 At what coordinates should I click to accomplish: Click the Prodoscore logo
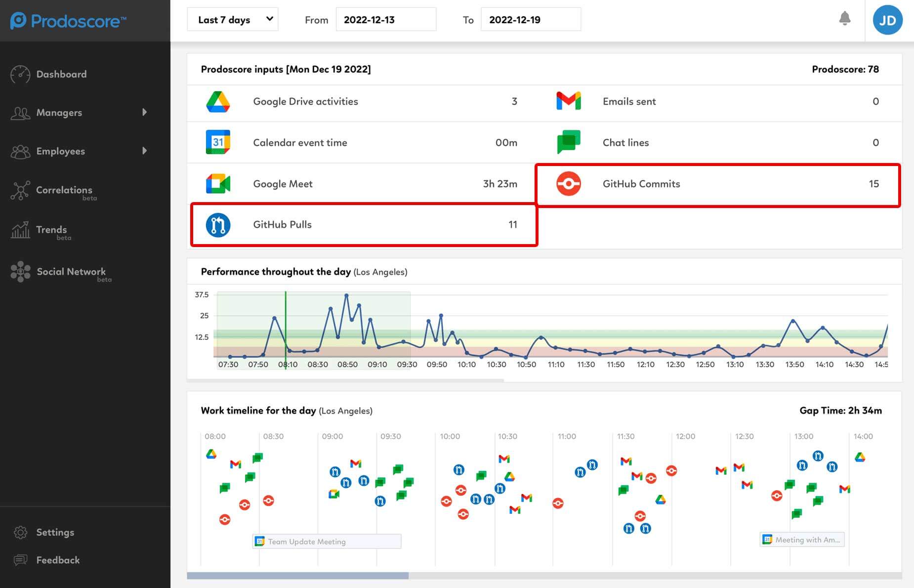click(68, 21)
